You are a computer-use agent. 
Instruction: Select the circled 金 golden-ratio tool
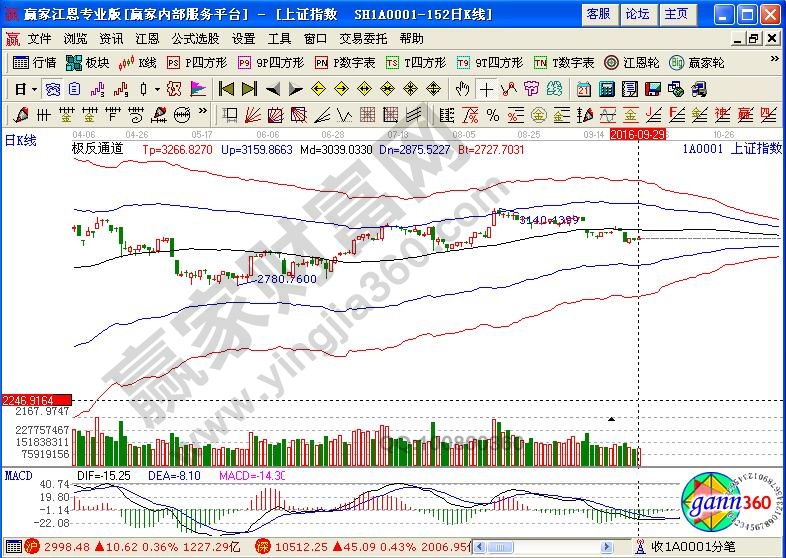(538, 115)
